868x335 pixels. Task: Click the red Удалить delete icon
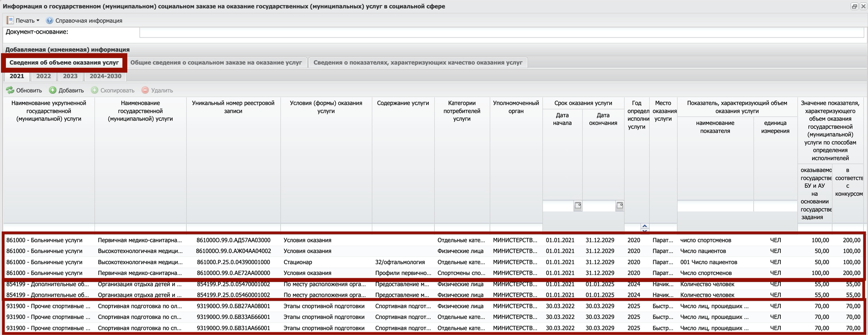145,90
